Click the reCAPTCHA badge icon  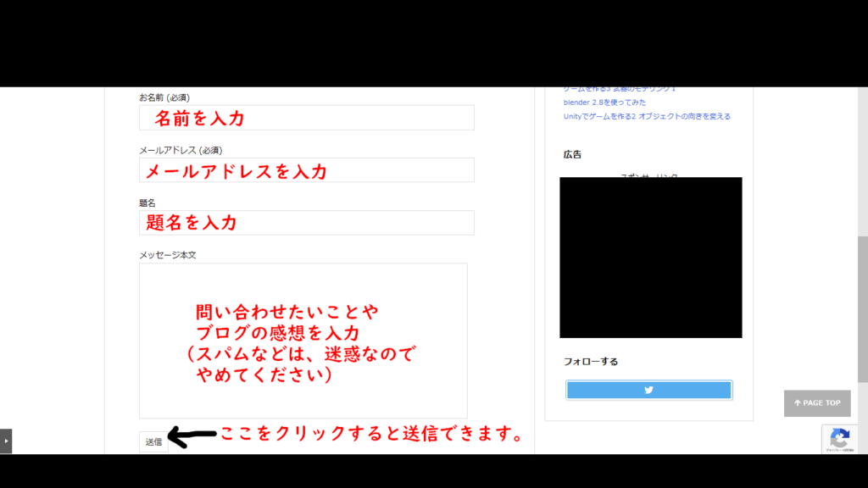pos(839,439)
